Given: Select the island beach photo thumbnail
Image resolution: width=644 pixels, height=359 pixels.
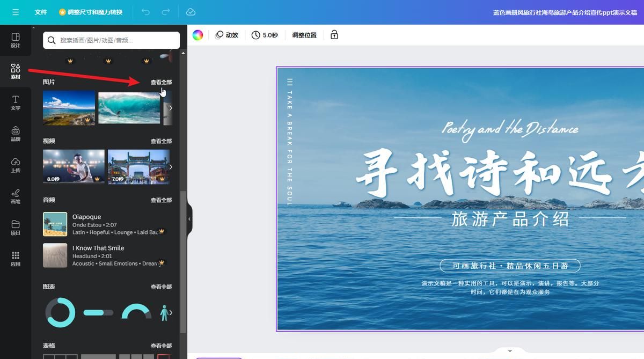Looking at the screenshot, I should tap(69, 108).
